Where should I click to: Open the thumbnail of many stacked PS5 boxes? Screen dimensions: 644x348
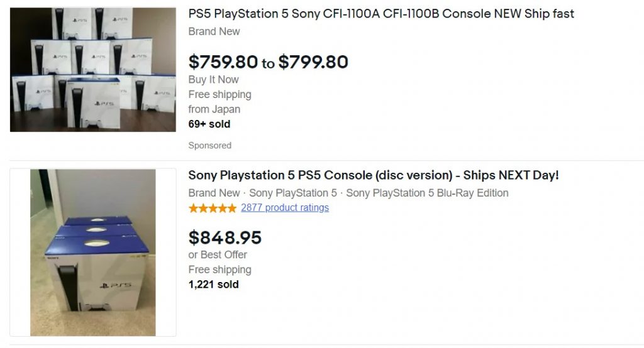pyautogui.click(x=93, y=69)
